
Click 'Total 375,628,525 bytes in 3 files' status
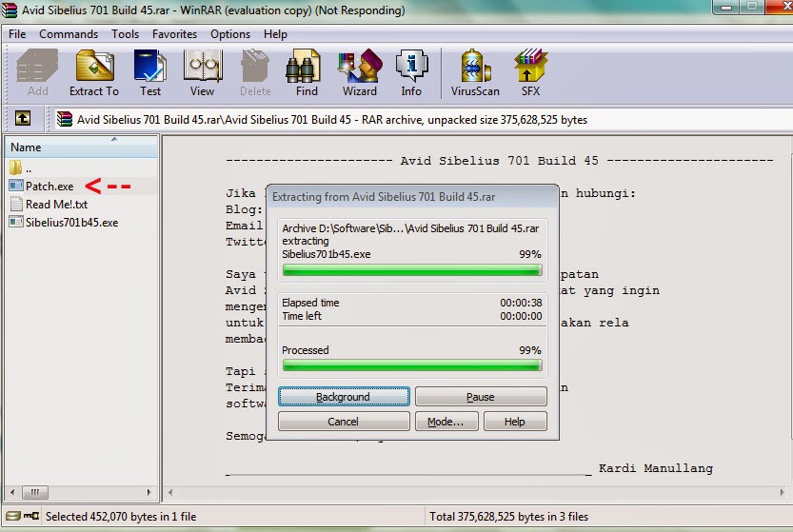tap(508, 517)
